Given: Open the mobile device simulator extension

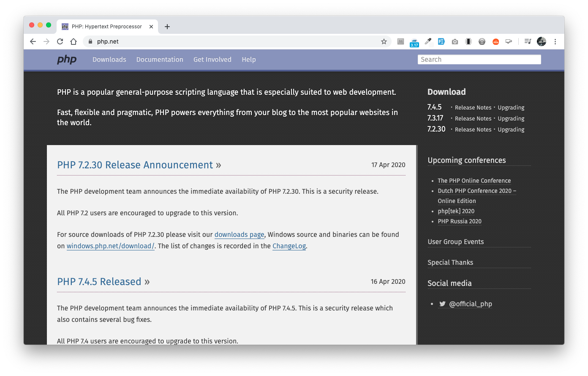Looking at the screenshot, I should point(468,41).
